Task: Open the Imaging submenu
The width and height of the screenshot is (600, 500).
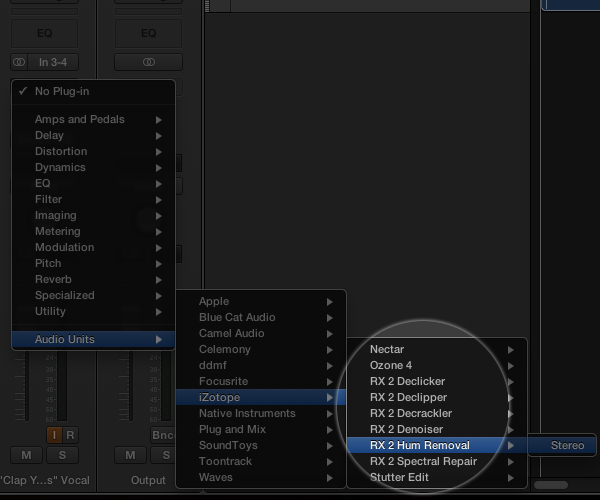Action: [93, 215]
